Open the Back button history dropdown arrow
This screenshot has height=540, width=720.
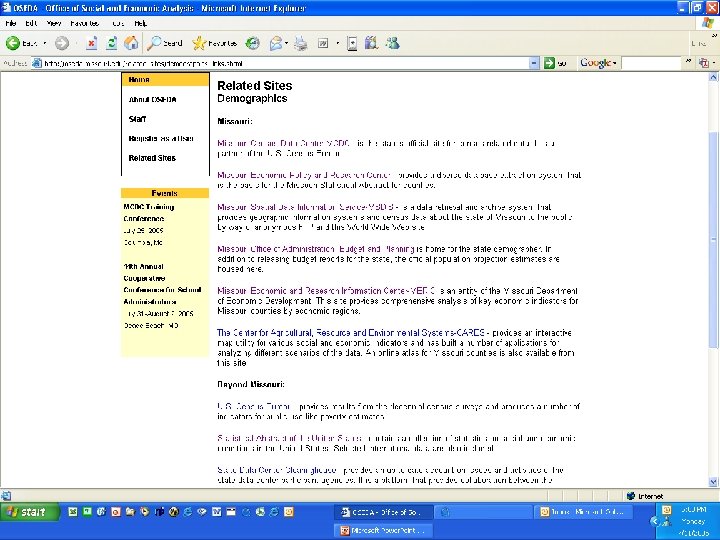[x=45, y=43]
